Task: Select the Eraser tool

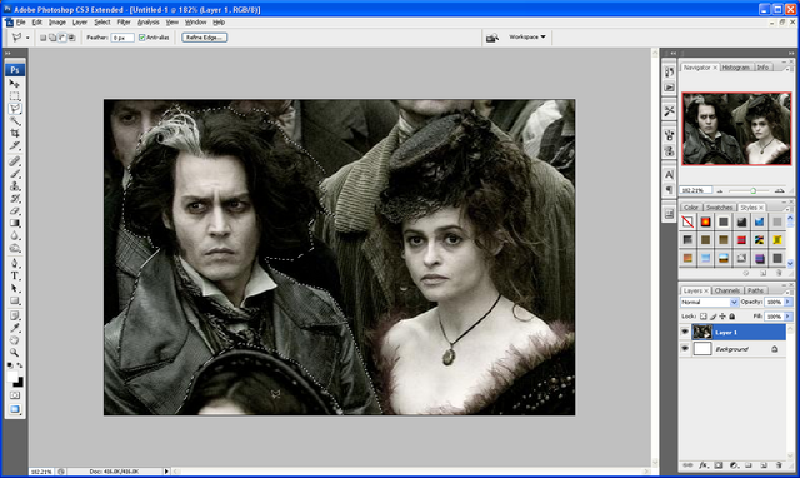Action: coord(15,211)
